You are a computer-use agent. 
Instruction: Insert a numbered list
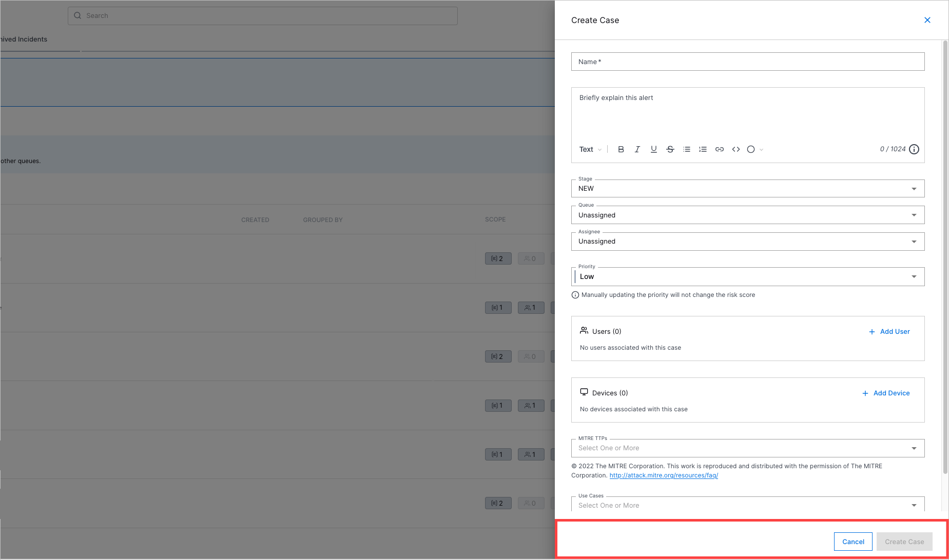pyautogui.click(x=703, y=149)
